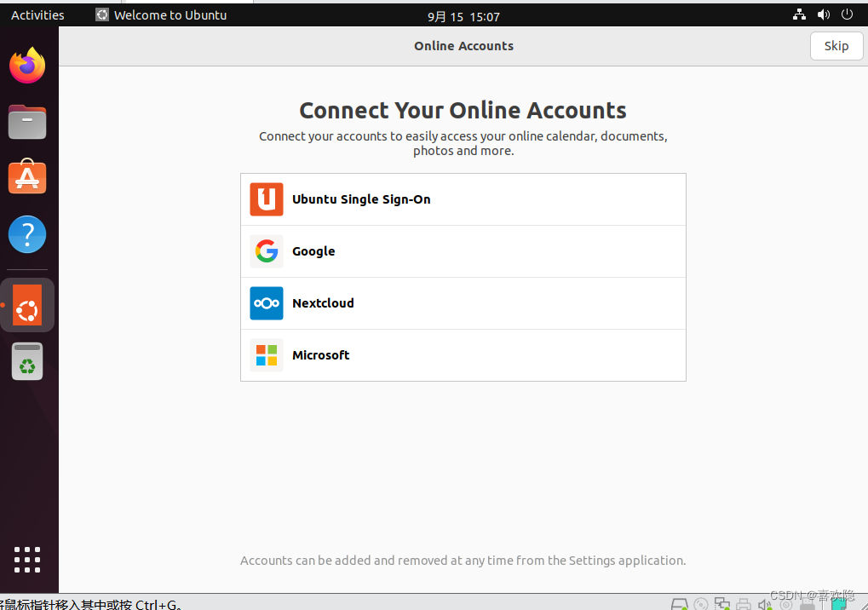Viewport: 868px width, 610px height.
Task: Click the VM printer status icon
Action: tap(744, 604)
